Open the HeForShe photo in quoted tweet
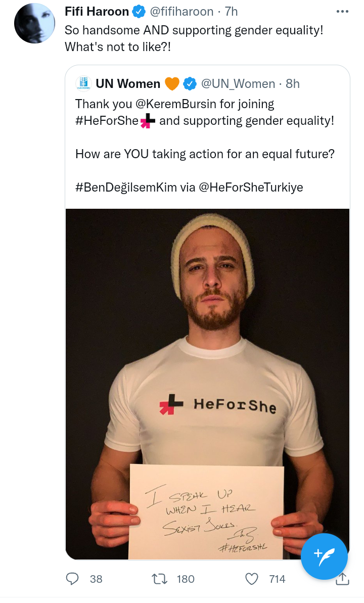364x603 pixels. coord(207,384)
